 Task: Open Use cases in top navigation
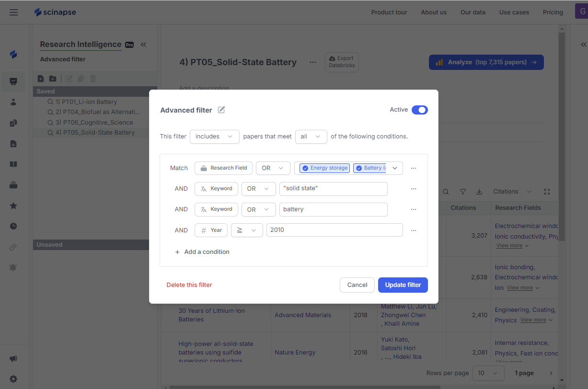click(x=514, y=12)
